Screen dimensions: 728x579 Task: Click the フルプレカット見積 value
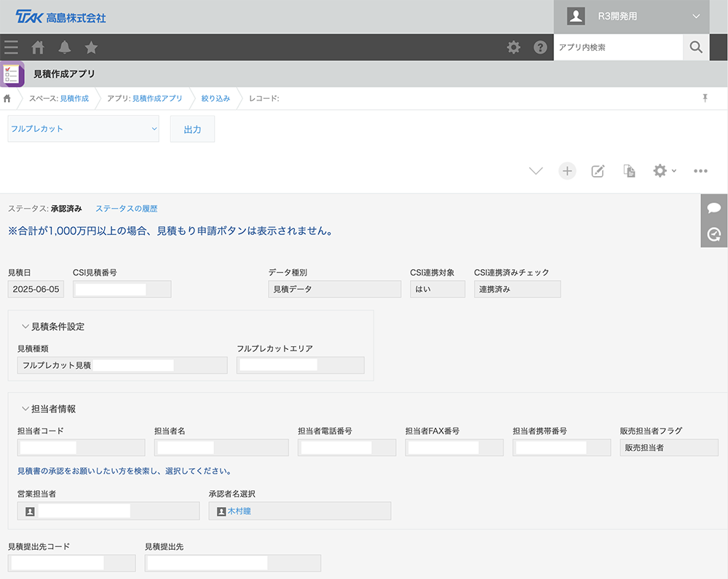coord(122,365)
